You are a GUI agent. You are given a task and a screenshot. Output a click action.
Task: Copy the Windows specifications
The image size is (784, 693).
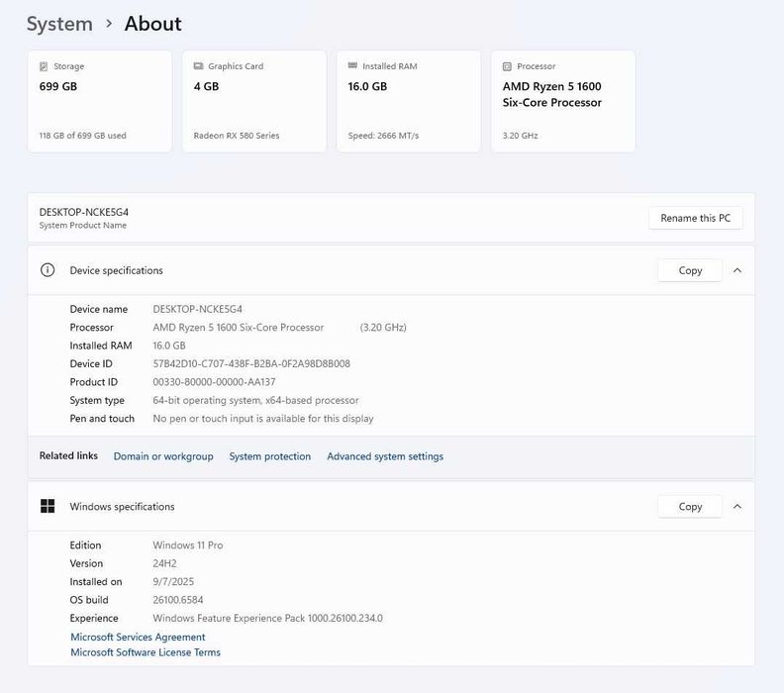point(690,507)
